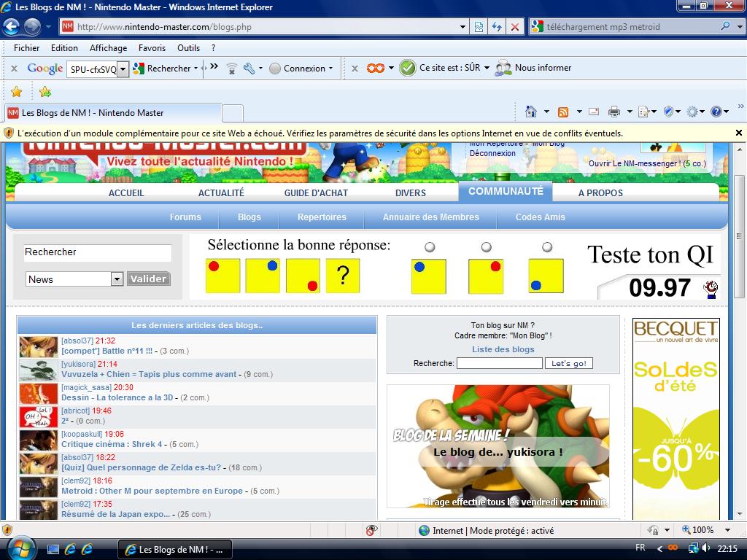The width and height of the screenshot is (747, 560).
Task: Click the compatibility view icon in address bar
Action: [479, 27]
